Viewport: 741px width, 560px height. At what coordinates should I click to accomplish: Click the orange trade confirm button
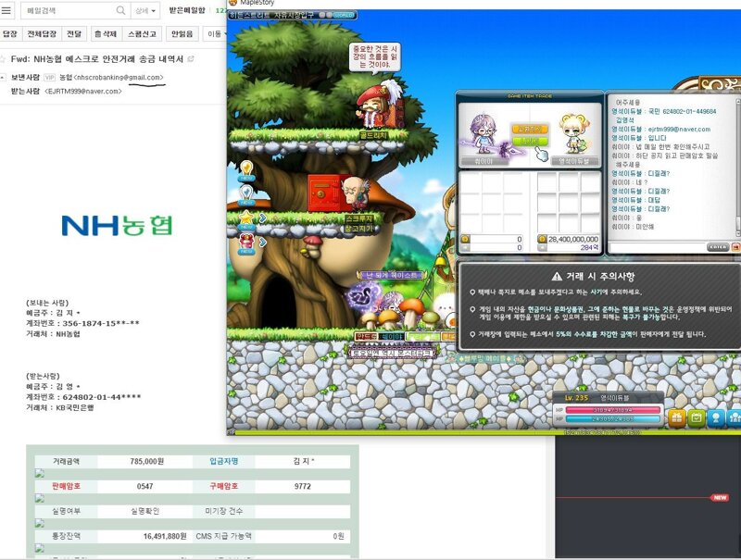530,129
